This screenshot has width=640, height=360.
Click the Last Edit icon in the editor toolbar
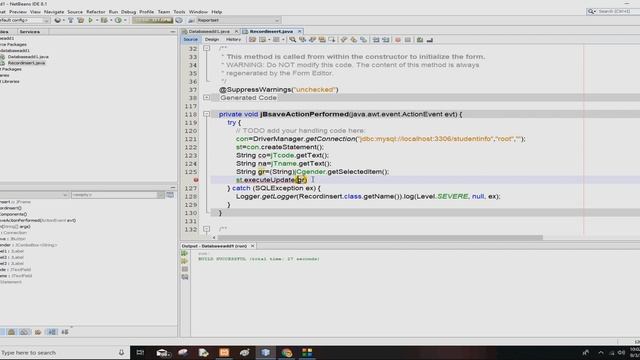click(252, 40)
